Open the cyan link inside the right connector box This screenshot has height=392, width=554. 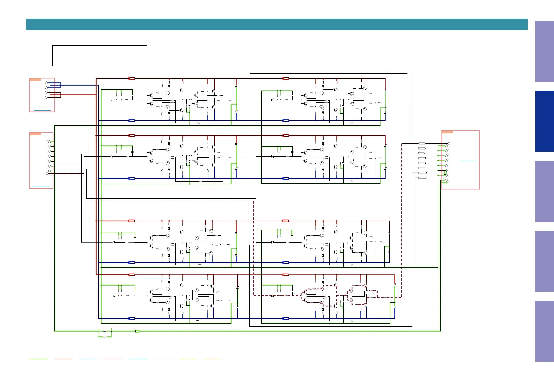[x=468, y=161]
